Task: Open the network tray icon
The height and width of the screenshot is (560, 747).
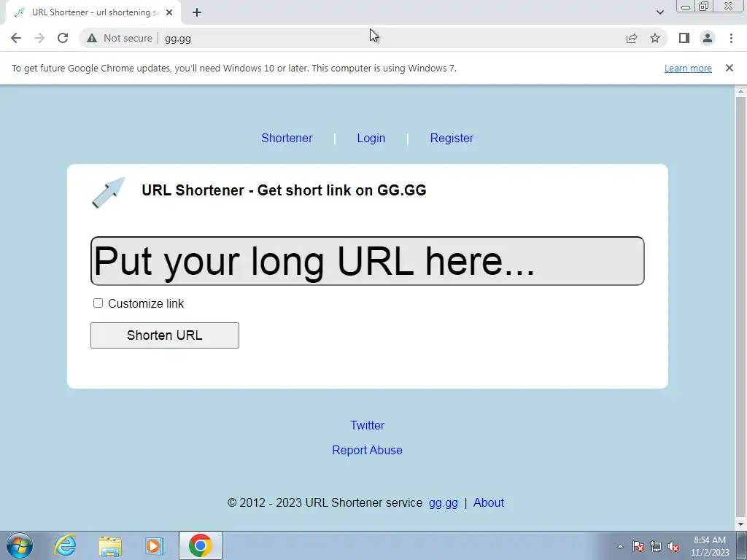Action: coord(656,547)
